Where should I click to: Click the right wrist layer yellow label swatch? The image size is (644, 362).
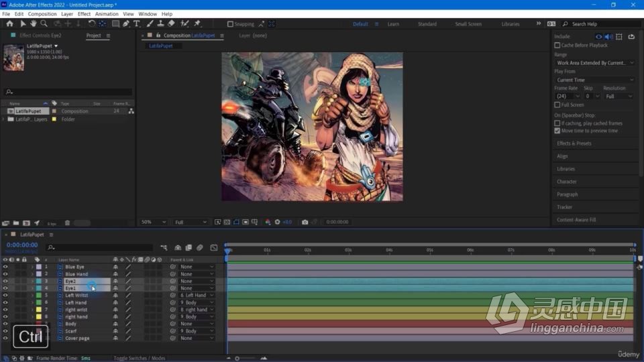[39, 310]
